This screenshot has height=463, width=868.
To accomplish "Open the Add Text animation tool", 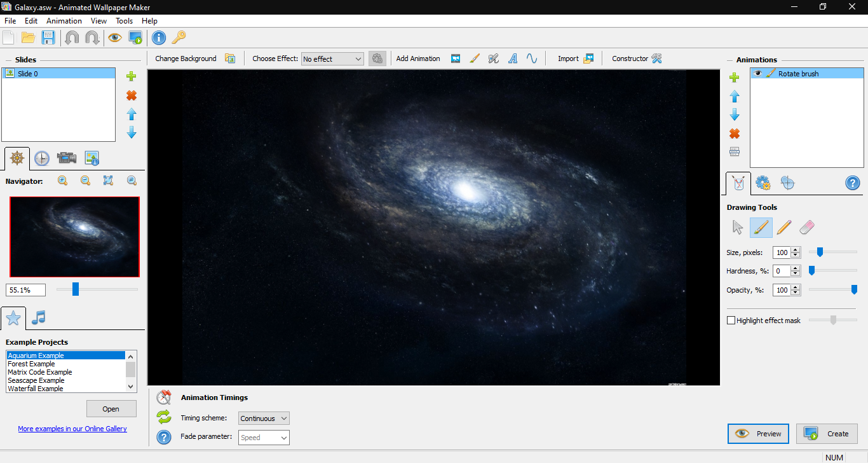I will pyautogui.click(x=513, y=59).
